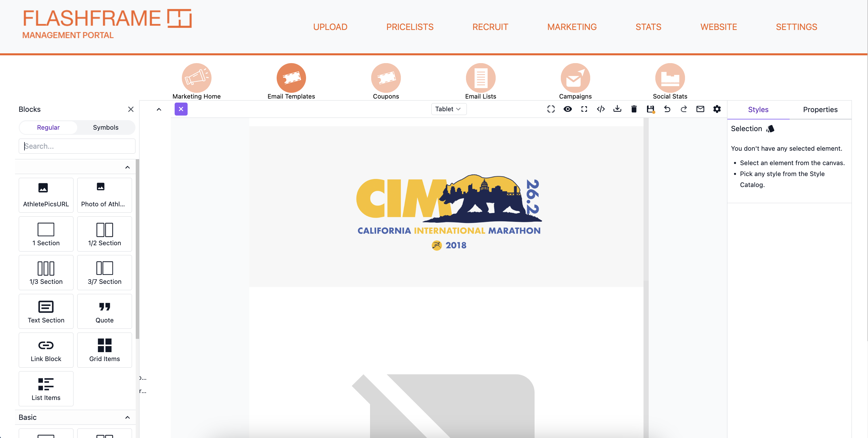This screenshot has height=438, width=868.
Task: Click the delete/trash icon in toolbar
Action: (x=634, y=109)
